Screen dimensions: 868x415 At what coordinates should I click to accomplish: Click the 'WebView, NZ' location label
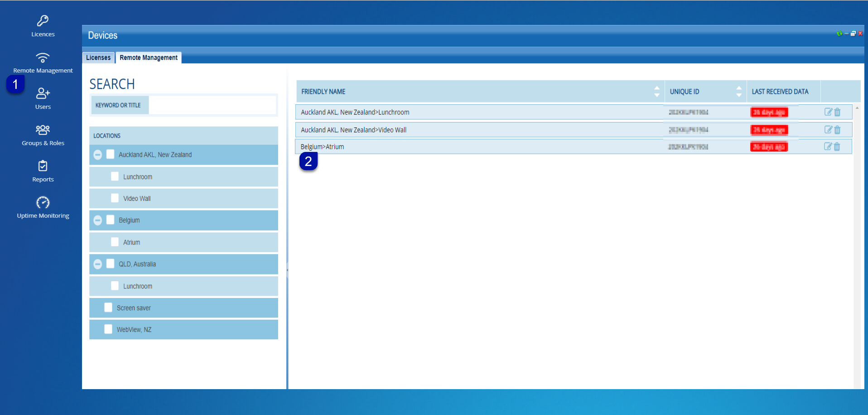(134, 330)
